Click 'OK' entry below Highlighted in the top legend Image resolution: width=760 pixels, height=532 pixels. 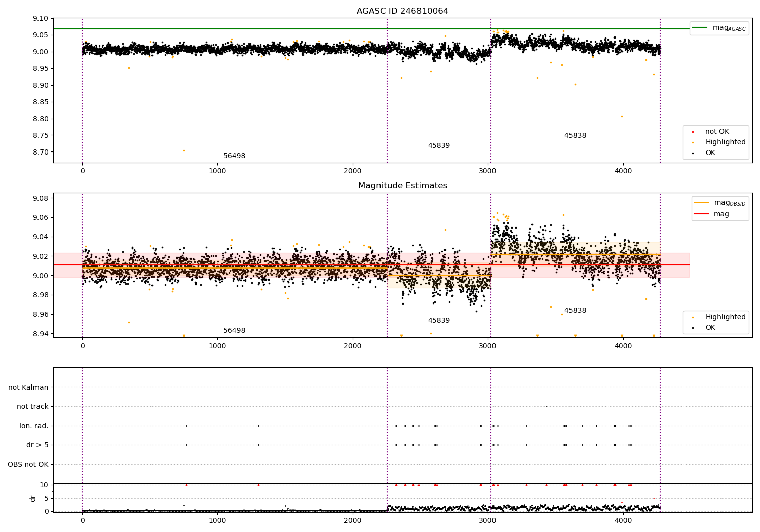[x=710, y=153]
